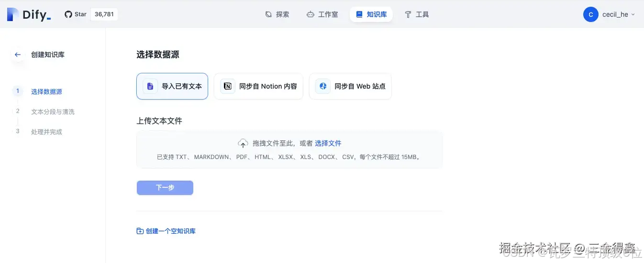Click the compass icon beside 探索

[x=268, y=14]
